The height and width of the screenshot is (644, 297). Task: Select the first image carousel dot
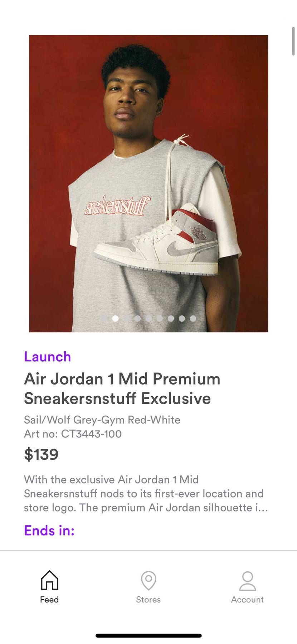pyautogui.click(x=104, y=318)
